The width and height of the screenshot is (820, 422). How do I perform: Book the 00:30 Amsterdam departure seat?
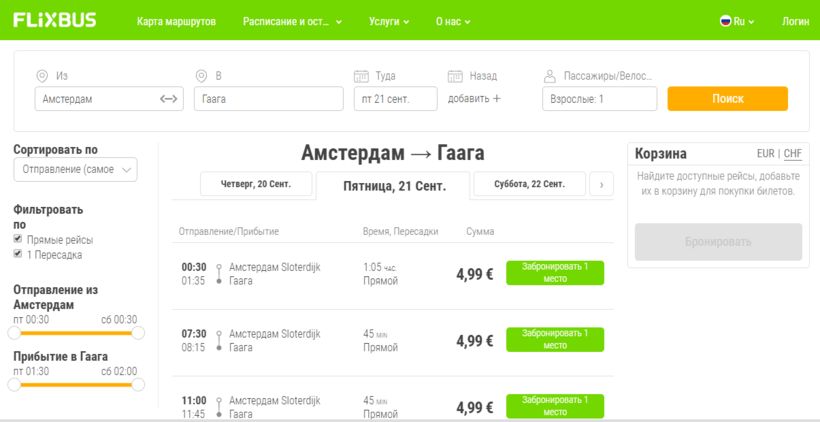click(554, 273)
